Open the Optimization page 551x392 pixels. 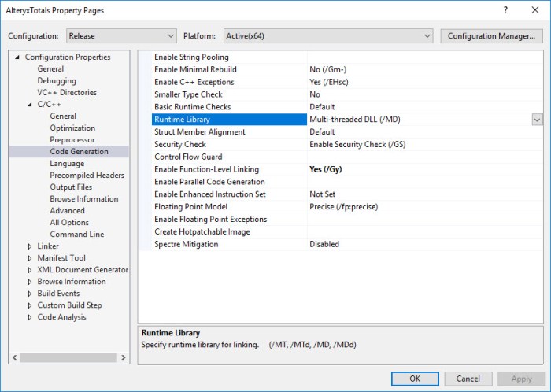coord(72,128)
